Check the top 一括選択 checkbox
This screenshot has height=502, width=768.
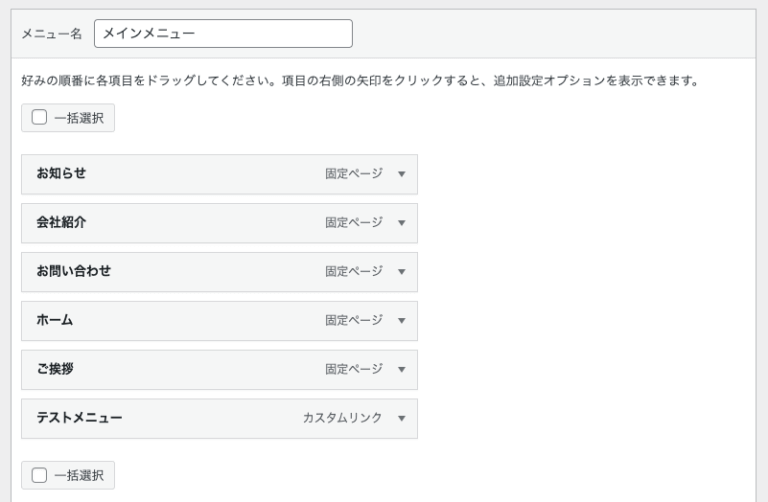[40, 118]
